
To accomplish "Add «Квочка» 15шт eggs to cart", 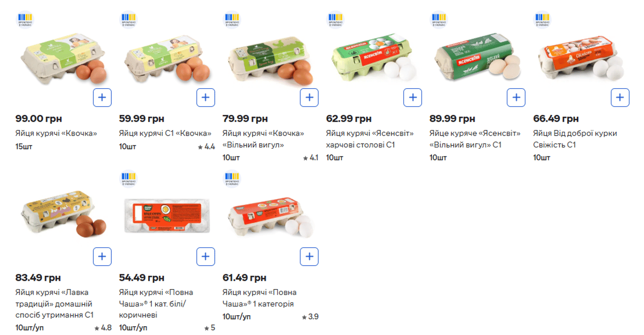I will click(102, 97).
